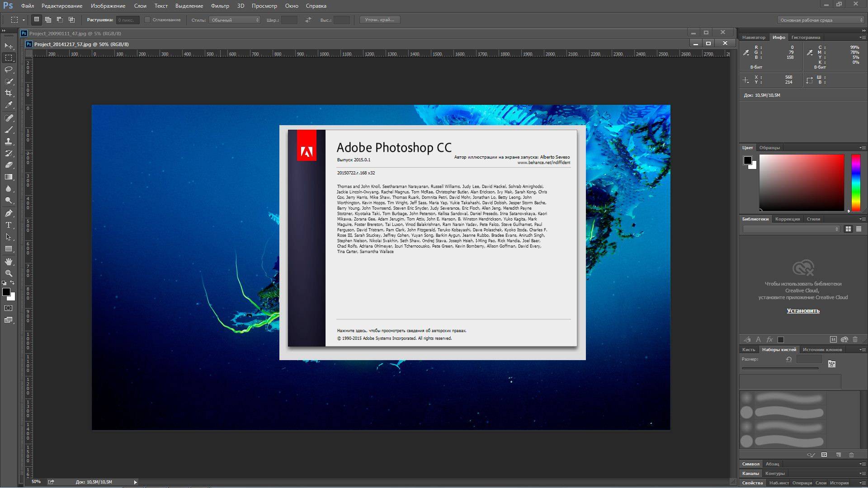This screenshot has width=868, height=488.
Task: Toggle Quick Mask mode
Action: click(x=9, y=308)
